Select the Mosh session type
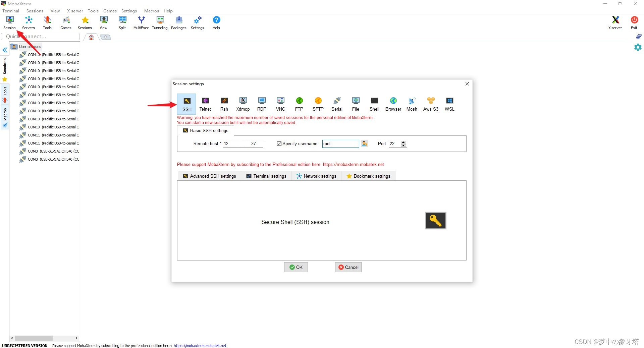Image resolution: width=644 pixels, height=348 pixels. (412, 104)
